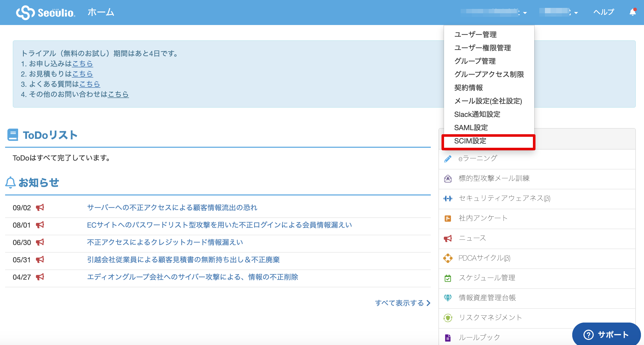This screenshot has height=345, width=644.
Task: Click the PDCAサイクル circle icon
Action: [448, 258]
